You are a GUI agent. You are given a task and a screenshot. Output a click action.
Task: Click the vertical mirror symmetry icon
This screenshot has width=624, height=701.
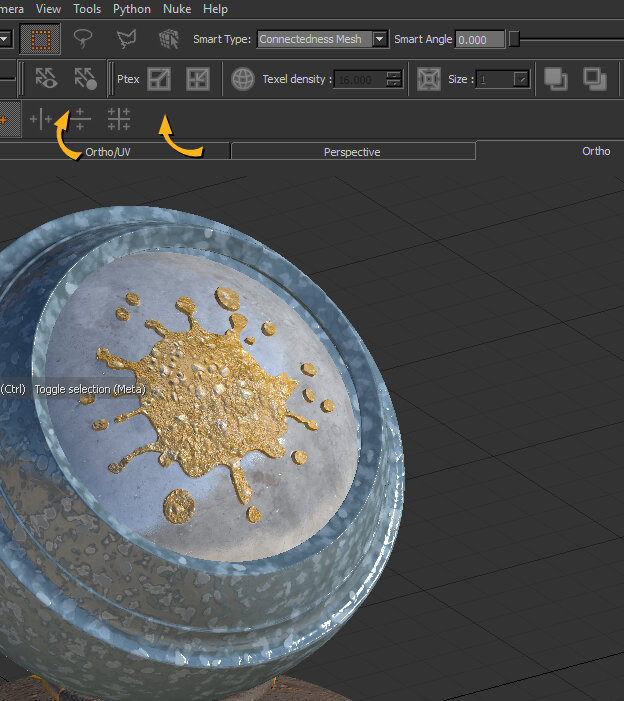(40, 120)
